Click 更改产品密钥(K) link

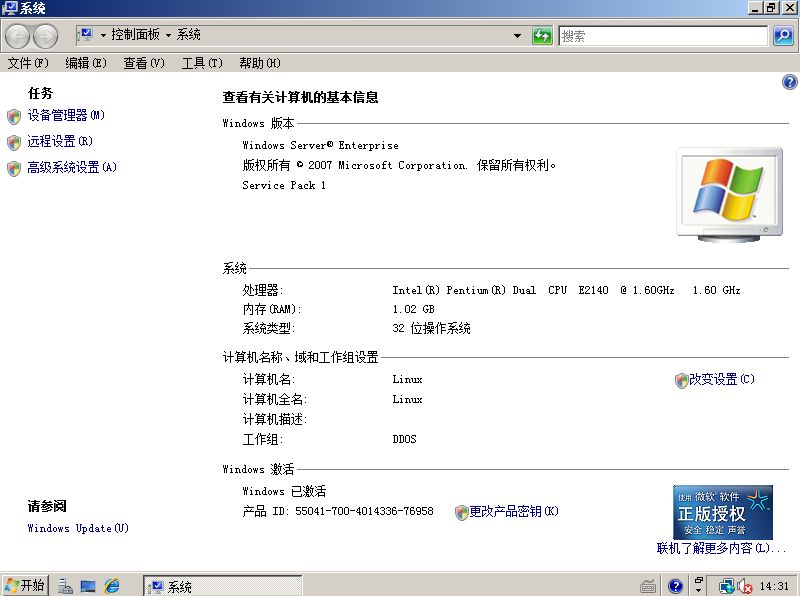pos(514,511)
